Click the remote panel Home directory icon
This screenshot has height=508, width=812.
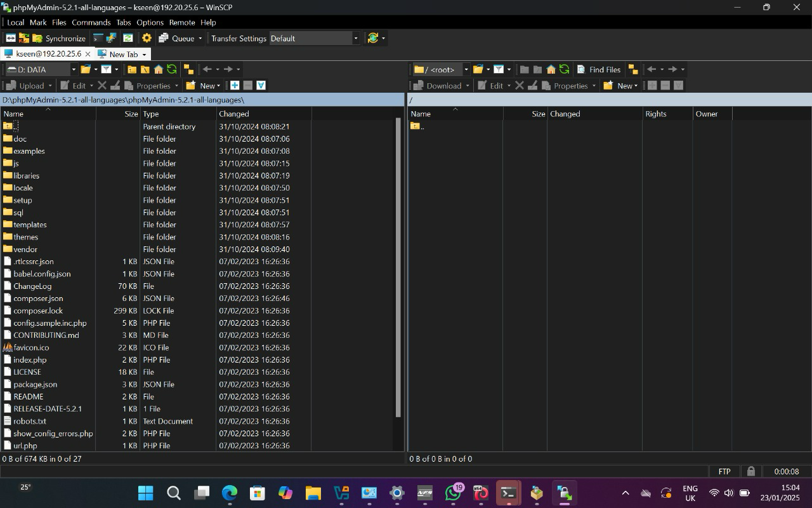click(551, 69)
